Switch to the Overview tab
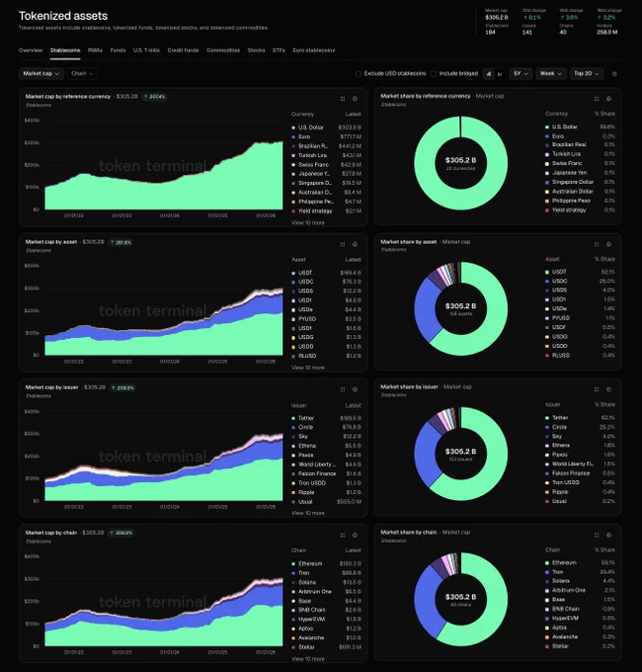 31,50
